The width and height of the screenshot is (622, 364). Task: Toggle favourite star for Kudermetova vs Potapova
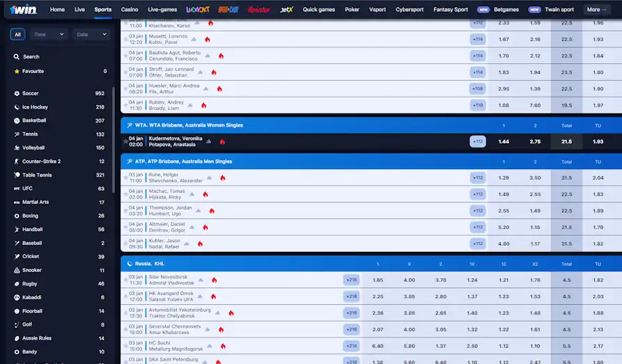125,141
